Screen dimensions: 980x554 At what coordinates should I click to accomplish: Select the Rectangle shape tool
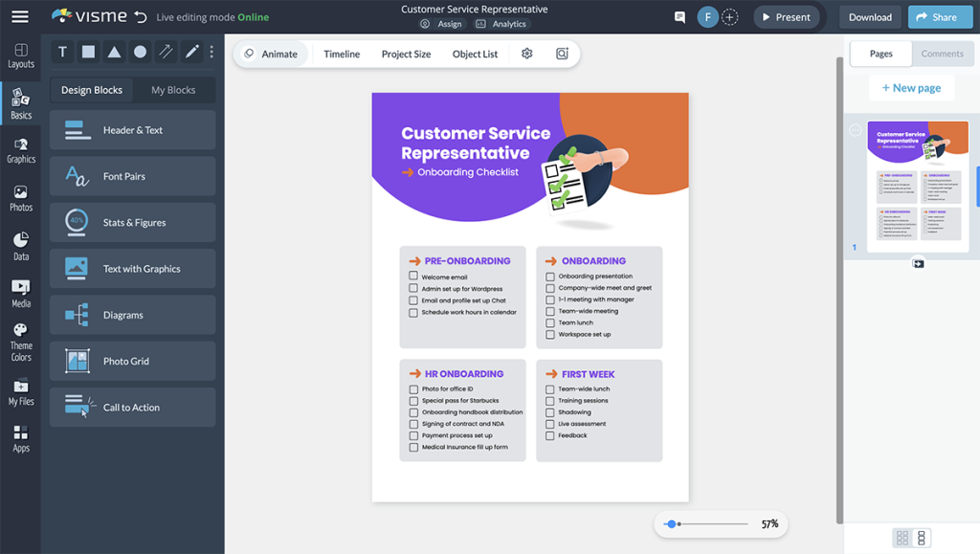(x=87, y=53)
